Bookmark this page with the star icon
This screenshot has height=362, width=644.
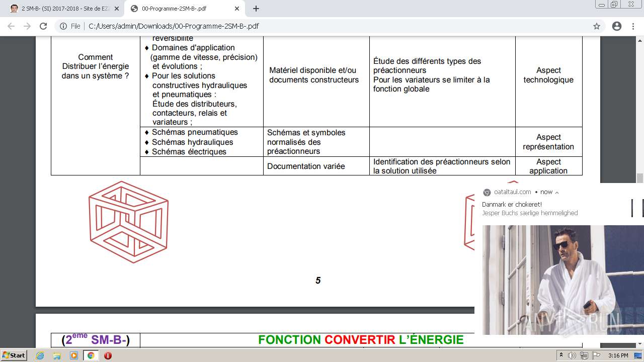click(x=597, y=26)
